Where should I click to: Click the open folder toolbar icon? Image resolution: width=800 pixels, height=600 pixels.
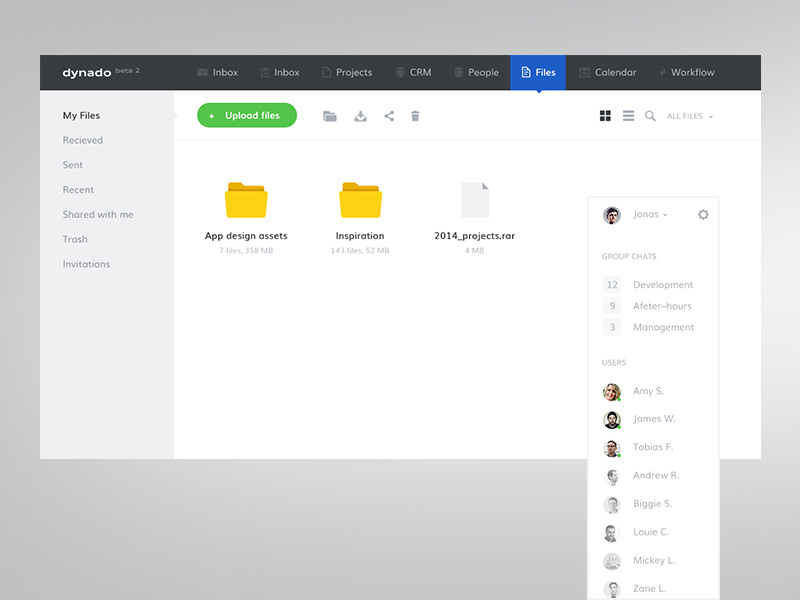point(330,116)
